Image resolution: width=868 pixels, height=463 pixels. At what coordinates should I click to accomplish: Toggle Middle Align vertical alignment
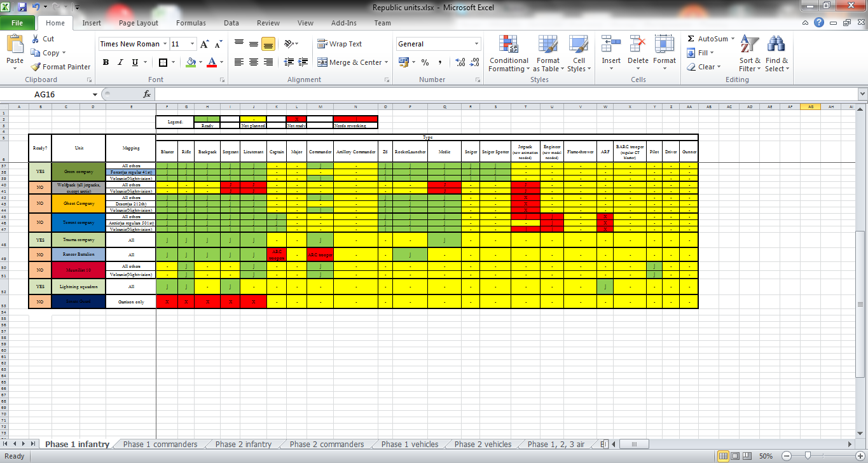click(254, 44)
